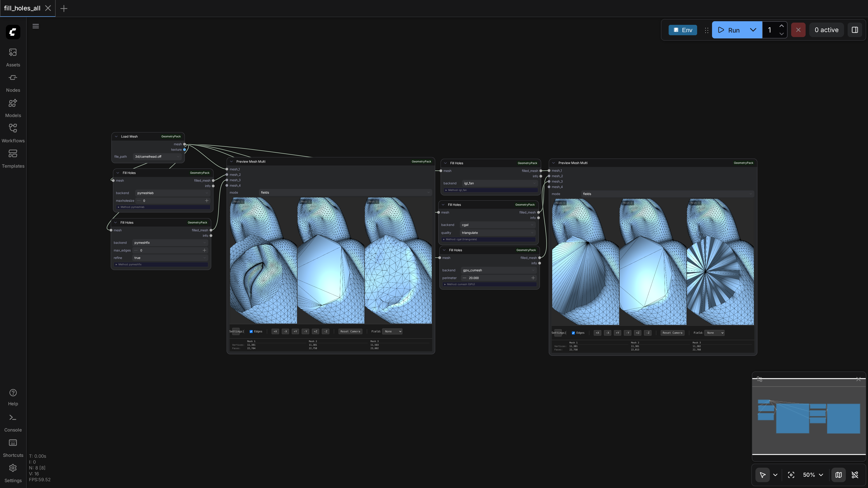Toggle Edges checkbox in left Preview Mesh Multi
The height and width of the screenshot is (488, 868).
pyautogui.click(x=251, y=331)
